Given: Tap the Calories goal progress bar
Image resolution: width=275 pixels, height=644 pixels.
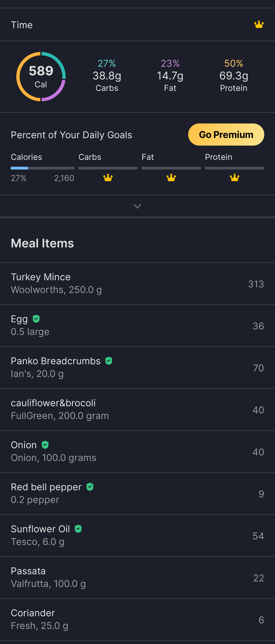Looking at the screenshot, I should coord(42,168).
